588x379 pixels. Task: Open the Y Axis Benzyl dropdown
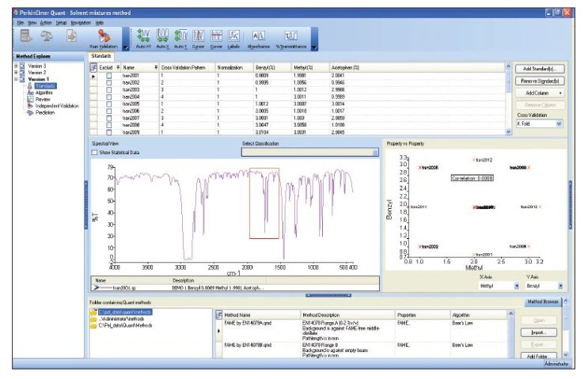click(560, 286)
